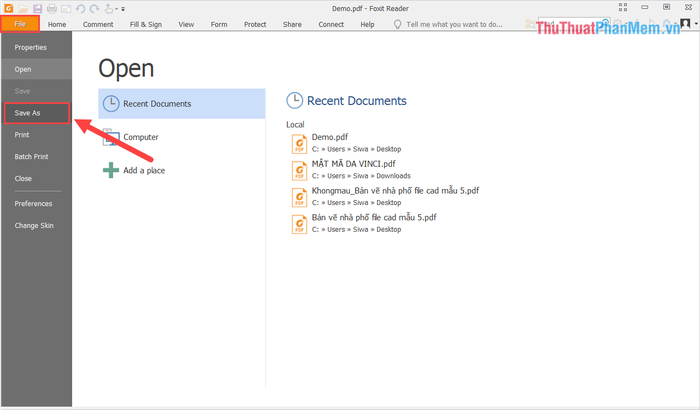Click PDF icon beside Demo.pdf
This screenshot has height=410, width=700.
pyautogui.click(x=299, y=144)
